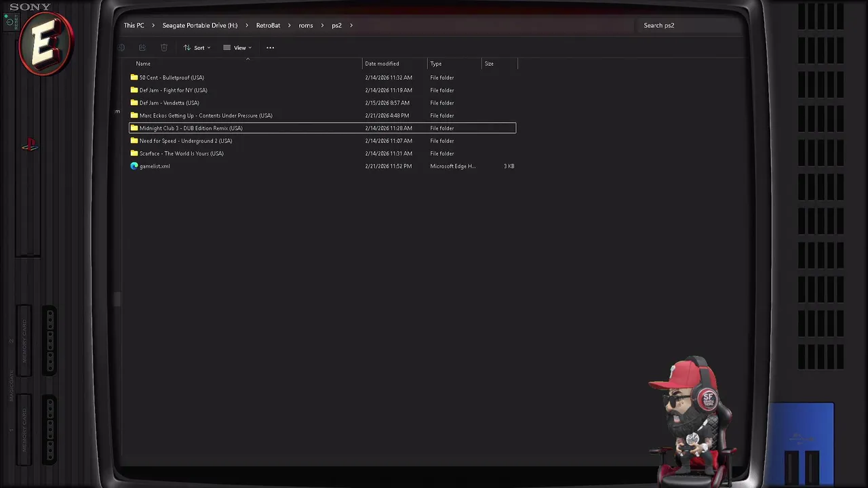Click the Def Jam - Vendetta folder icon
Viewport: 868px width, 488px height.
(x=134, y=103)
